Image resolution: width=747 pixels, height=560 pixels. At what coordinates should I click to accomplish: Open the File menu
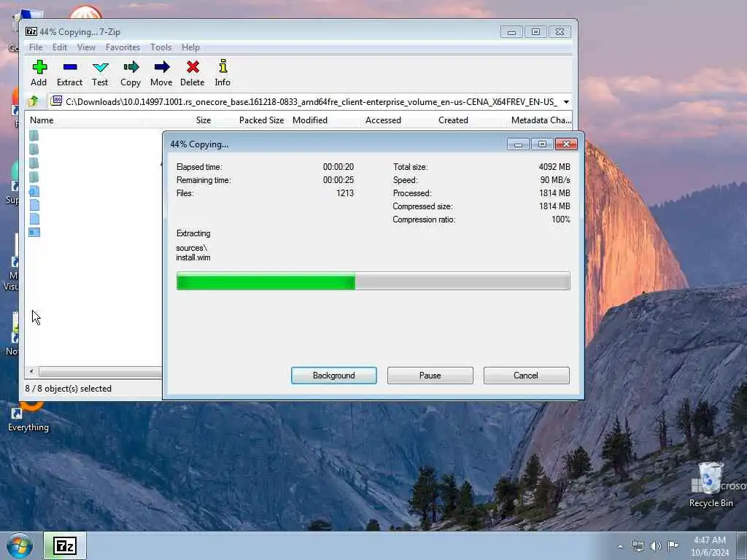(x=36, y=47)
